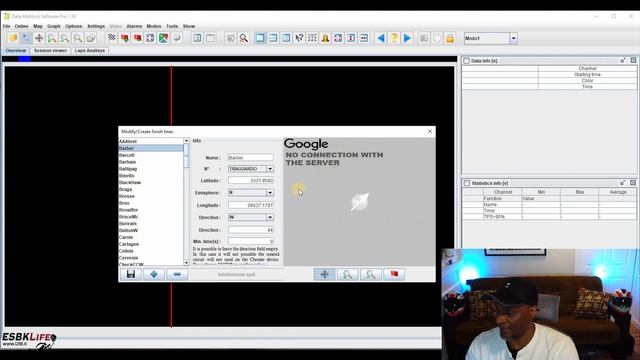Close the Modify/Create finish lines dialog
The image size is (640, 360).
[430, 131]
